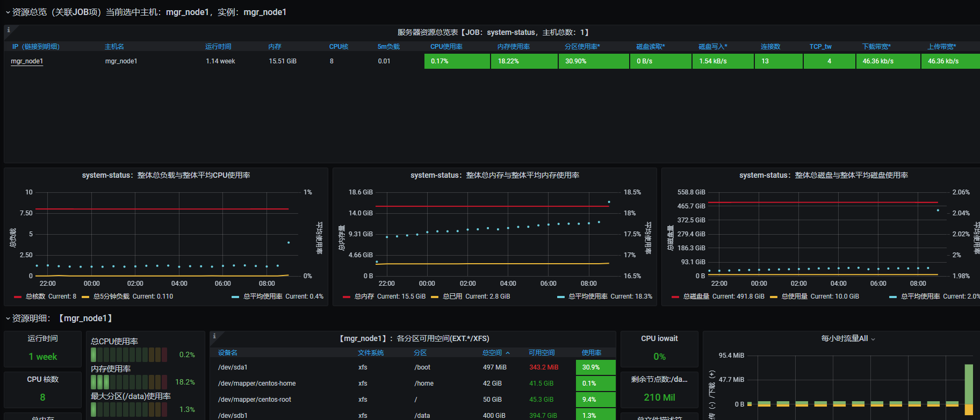Screen dimensions: 980x420
Task: Sort overview table by 磁盘写入* column
Action: 713,47
